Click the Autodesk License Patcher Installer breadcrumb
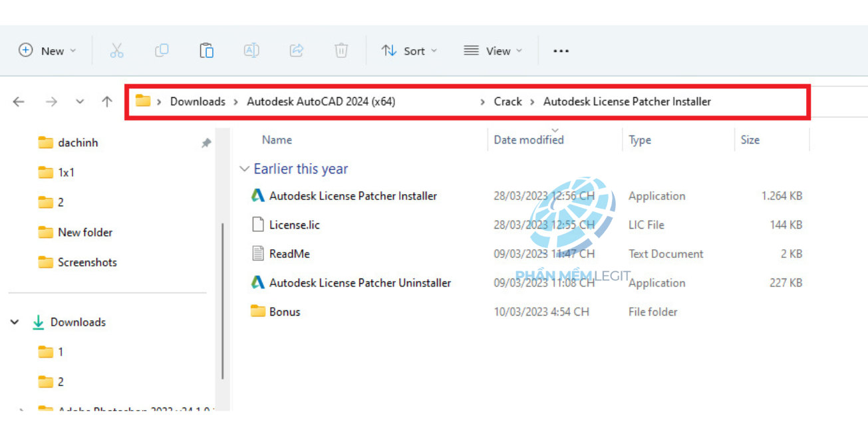868x436 pixels. (x=627, y=102)
